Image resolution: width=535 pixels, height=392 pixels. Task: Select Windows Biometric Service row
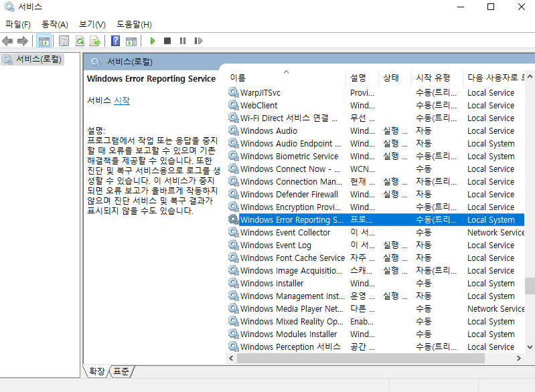tap(376, 156)
